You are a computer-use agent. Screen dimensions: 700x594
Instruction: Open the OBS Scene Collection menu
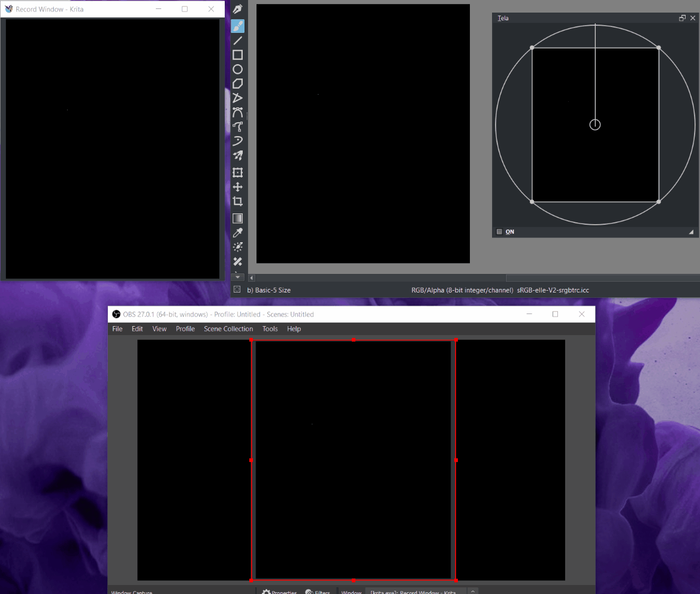(228, 329)
